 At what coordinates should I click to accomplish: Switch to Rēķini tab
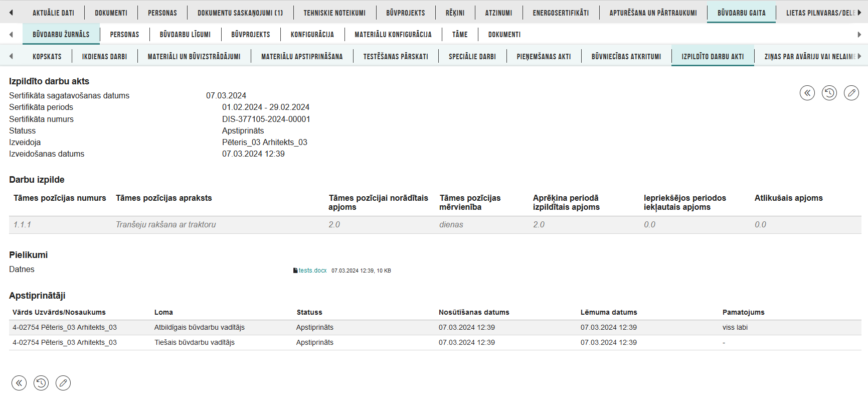point(455,13)
